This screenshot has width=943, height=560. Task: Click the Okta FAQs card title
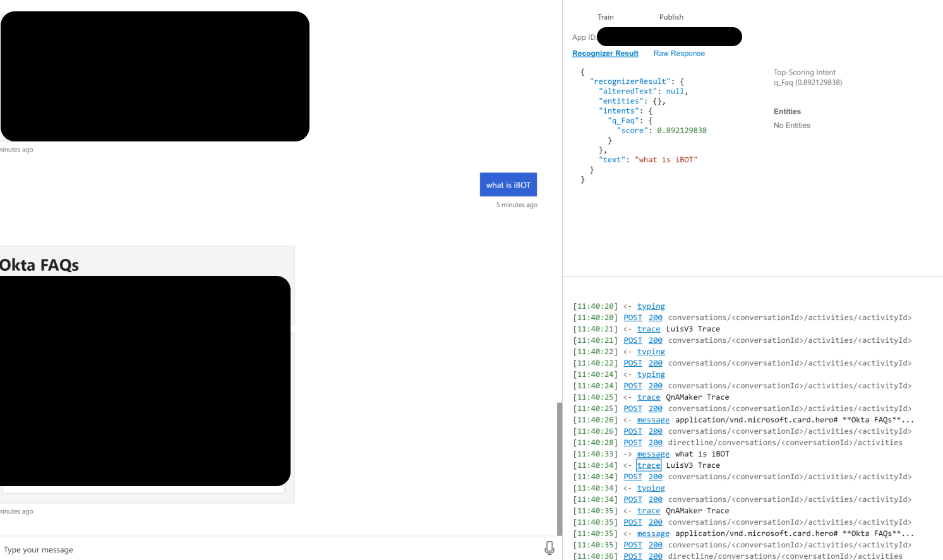[40, 265]
